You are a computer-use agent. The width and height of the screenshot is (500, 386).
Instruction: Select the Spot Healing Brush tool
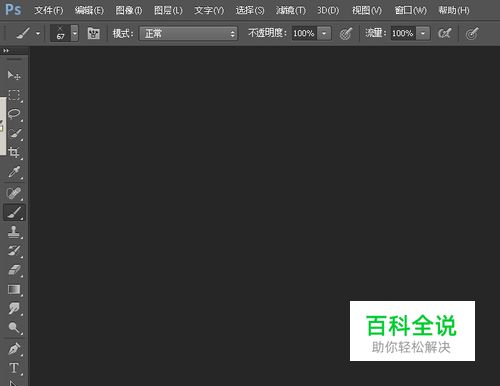14,193
